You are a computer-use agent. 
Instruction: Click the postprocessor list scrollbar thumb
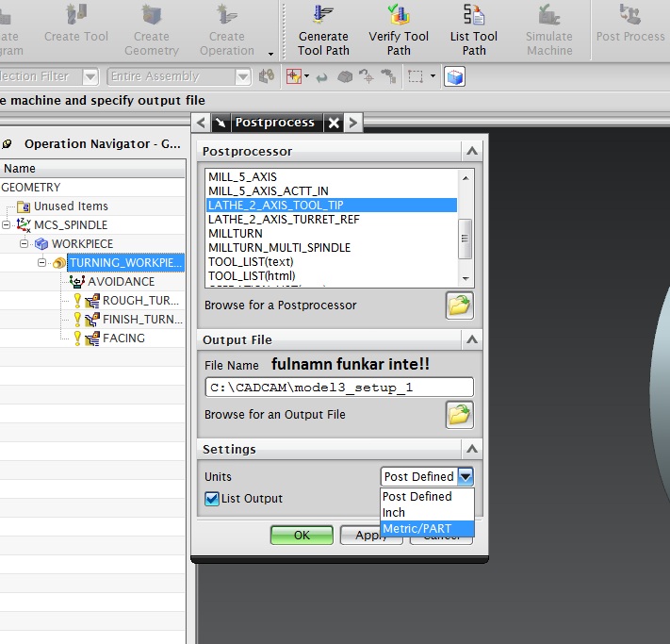465,239
